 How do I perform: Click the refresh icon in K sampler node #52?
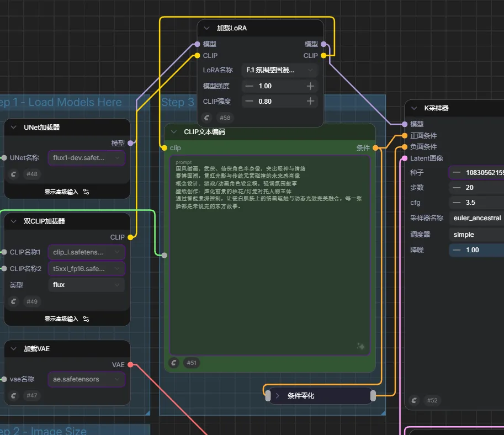(414, 400)
